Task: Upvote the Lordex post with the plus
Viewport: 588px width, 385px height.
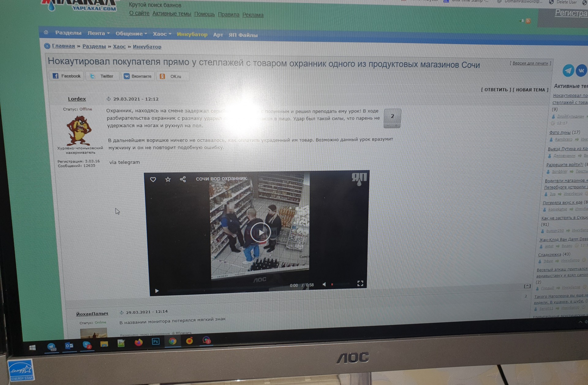Action: (x=396, y=126)
